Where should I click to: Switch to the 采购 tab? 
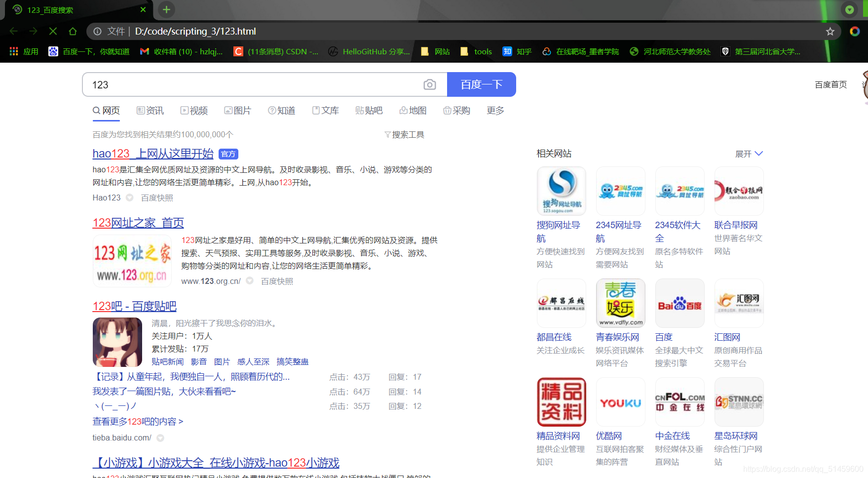(x=456, y=111)
